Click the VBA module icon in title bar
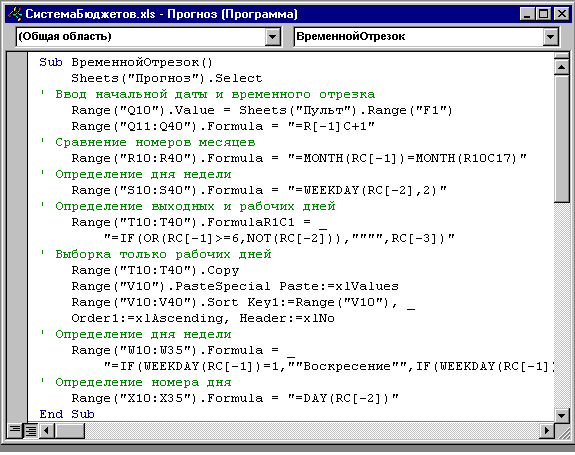The width and height of the screenshot is (575, 455). [x=15, y=14]
